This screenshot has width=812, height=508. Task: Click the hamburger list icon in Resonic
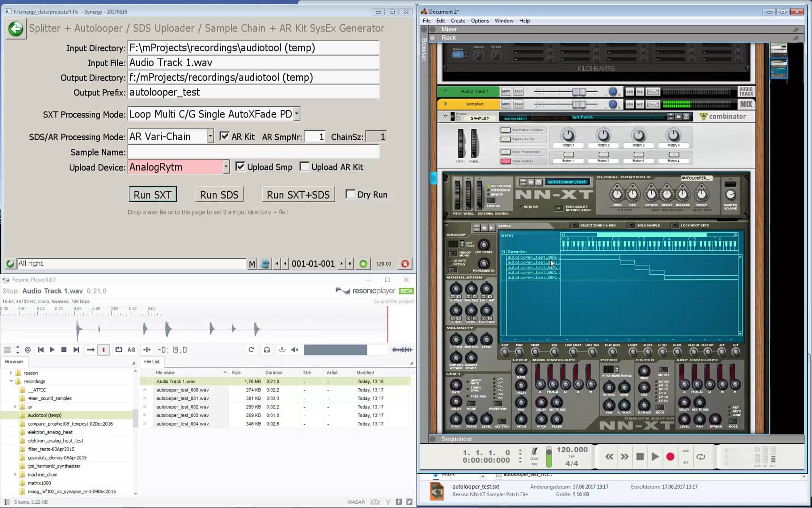pos(8,349)
